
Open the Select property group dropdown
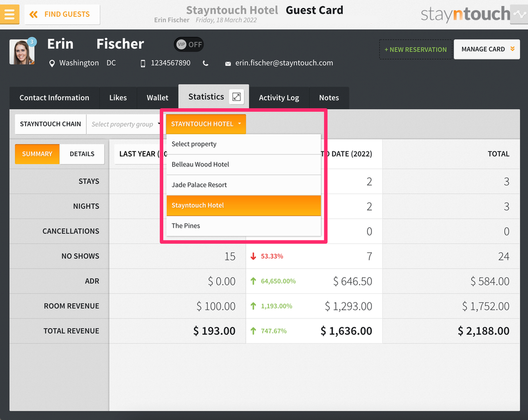[125, 124]
